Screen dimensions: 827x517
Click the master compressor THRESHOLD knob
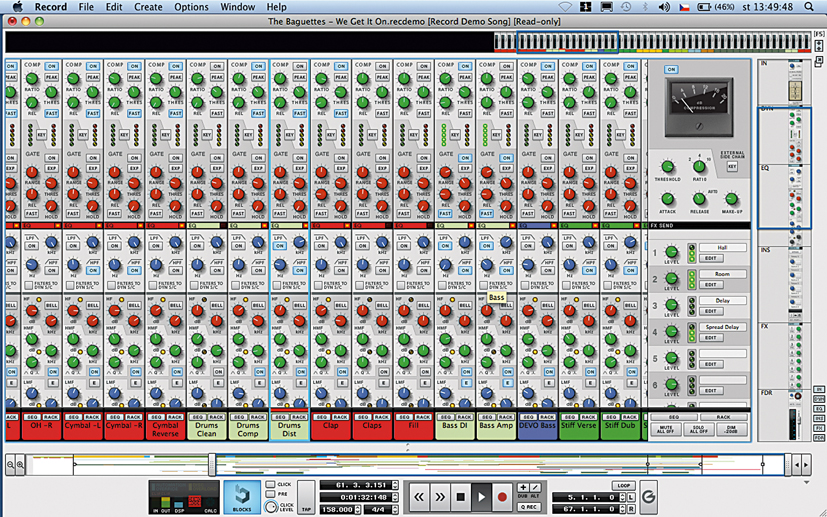point(667,167)
